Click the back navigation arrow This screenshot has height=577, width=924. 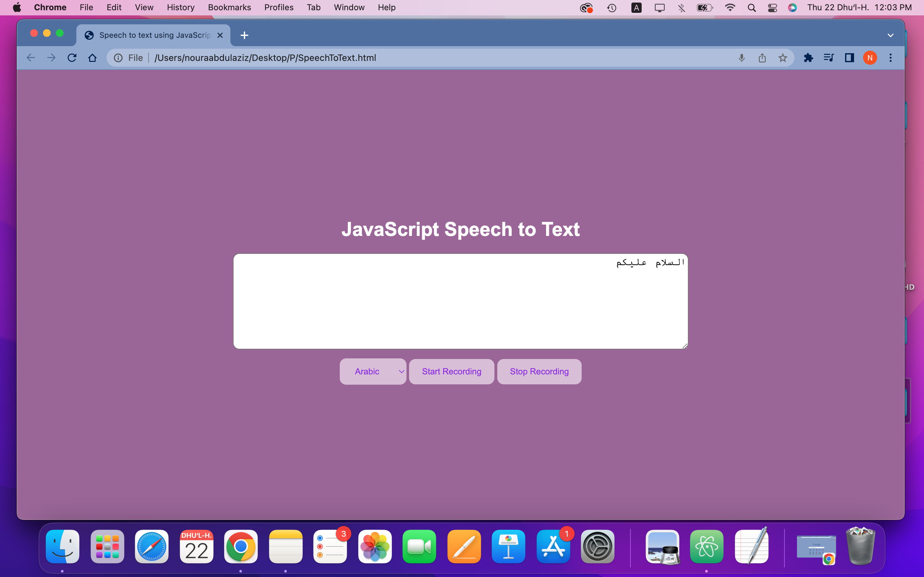(x=31, y=58)
